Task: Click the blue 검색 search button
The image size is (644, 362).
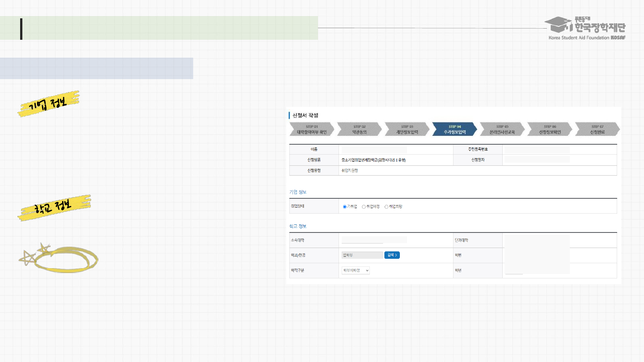Action: pos(392,255)
